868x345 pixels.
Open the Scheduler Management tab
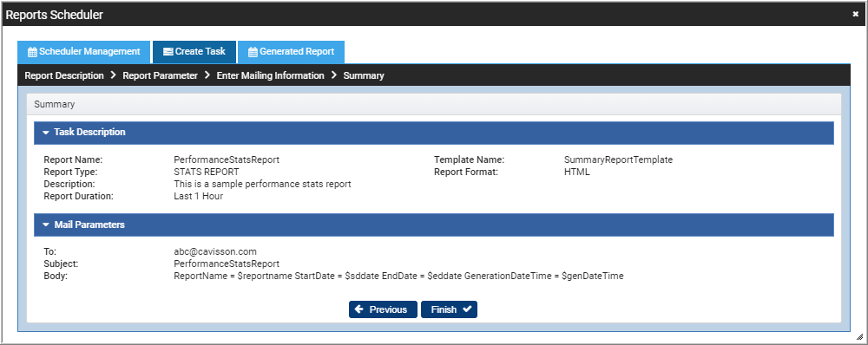tap(83, 51)
